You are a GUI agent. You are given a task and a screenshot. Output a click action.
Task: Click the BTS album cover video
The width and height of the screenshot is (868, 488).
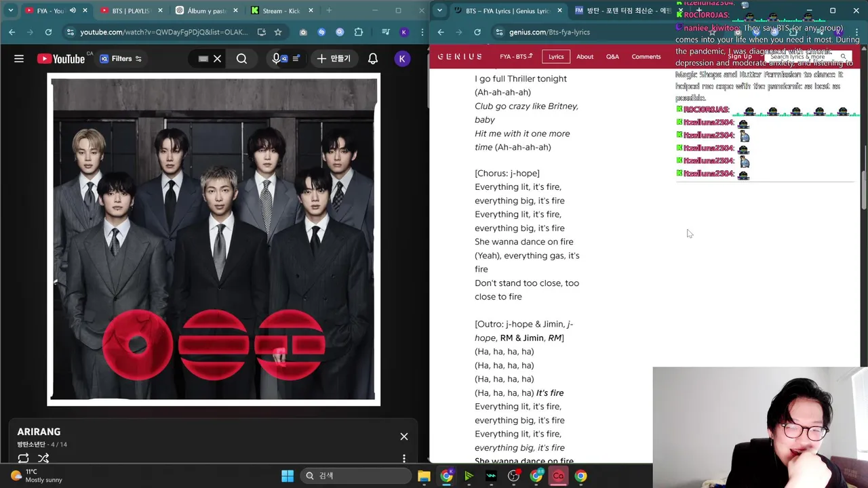tap(214, 239)
